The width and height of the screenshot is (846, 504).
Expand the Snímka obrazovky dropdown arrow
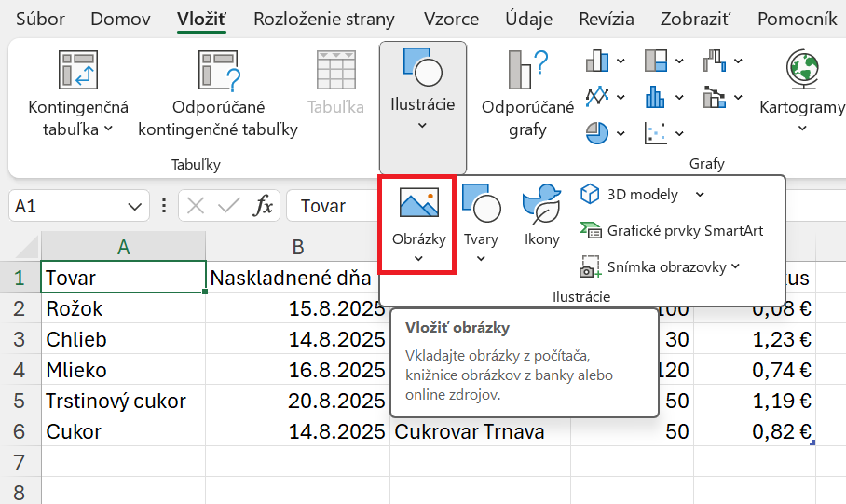[735, 266]
